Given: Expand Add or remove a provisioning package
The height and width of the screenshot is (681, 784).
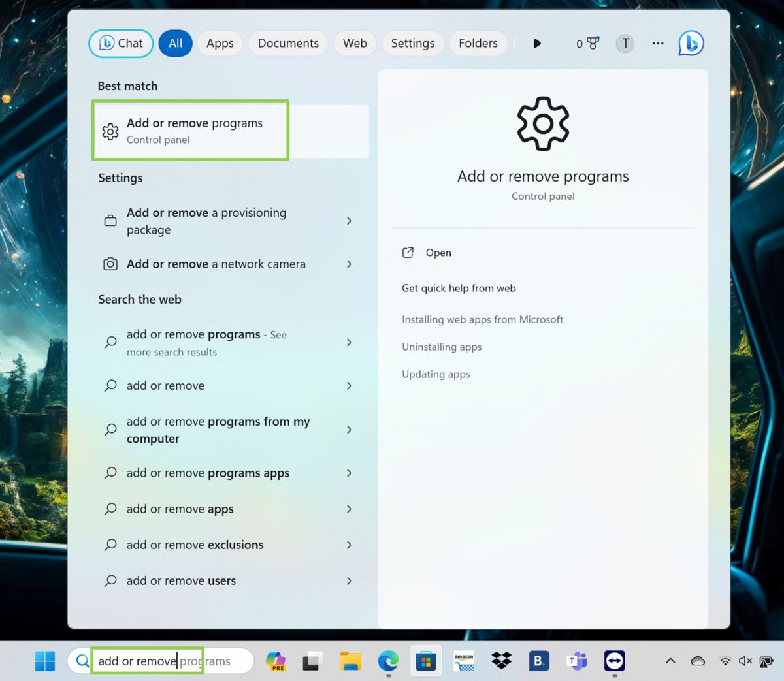Looking at the screenshot, I should 350,221.
